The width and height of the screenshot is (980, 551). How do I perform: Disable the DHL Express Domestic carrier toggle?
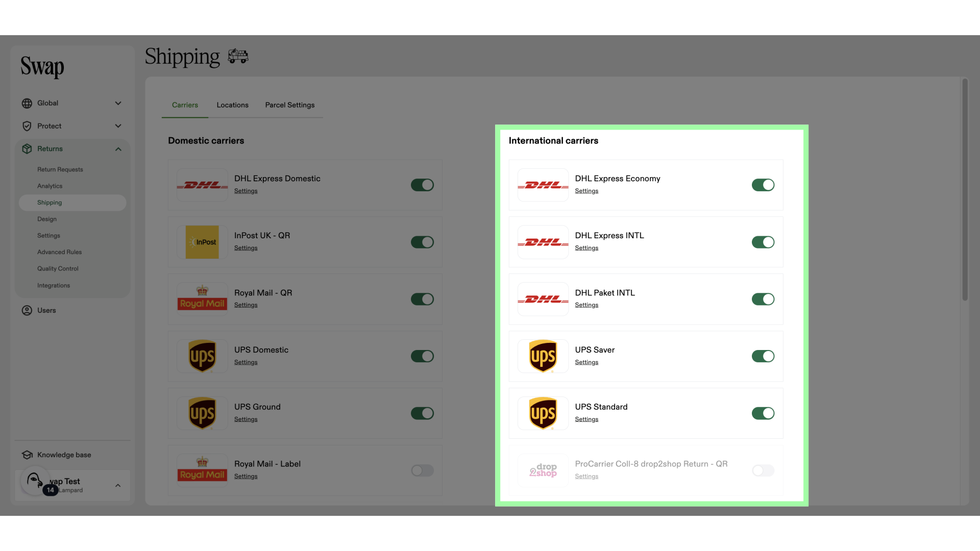point(422,185)
